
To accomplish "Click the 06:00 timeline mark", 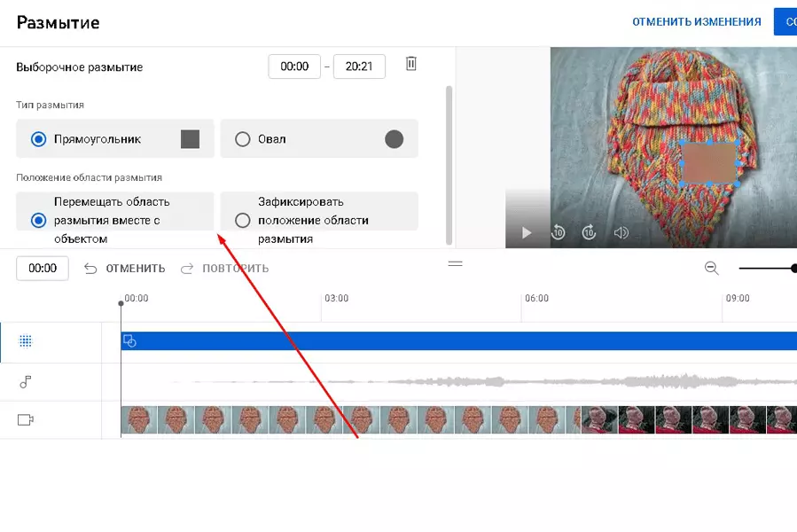I will [x=536, y=298].
